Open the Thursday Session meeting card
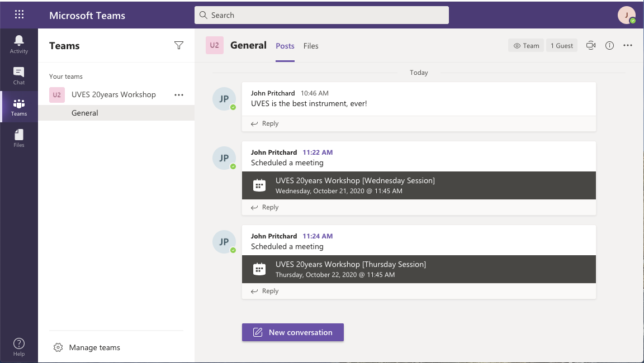 point(419,269)
